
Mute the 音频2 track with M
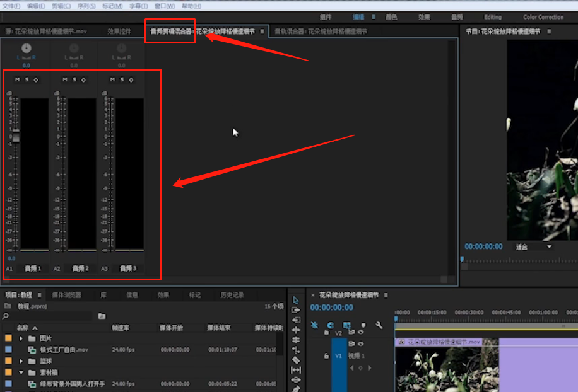65,79
